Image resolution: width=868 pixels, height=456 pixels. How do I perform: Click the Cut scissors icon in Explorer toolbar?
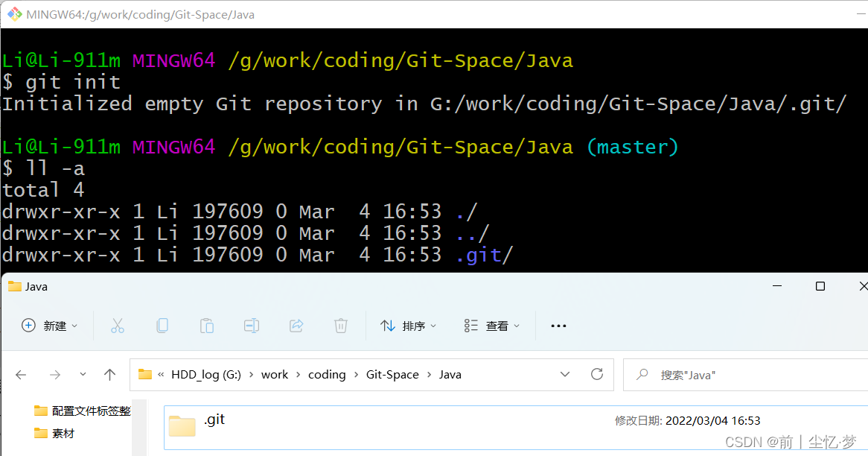point(118,326)
